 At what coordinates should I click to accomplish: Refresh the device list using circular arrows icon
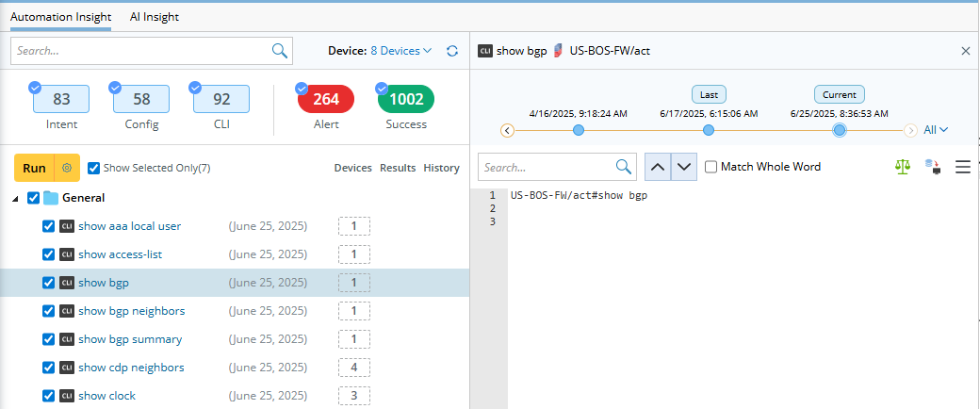pos(452,51)
